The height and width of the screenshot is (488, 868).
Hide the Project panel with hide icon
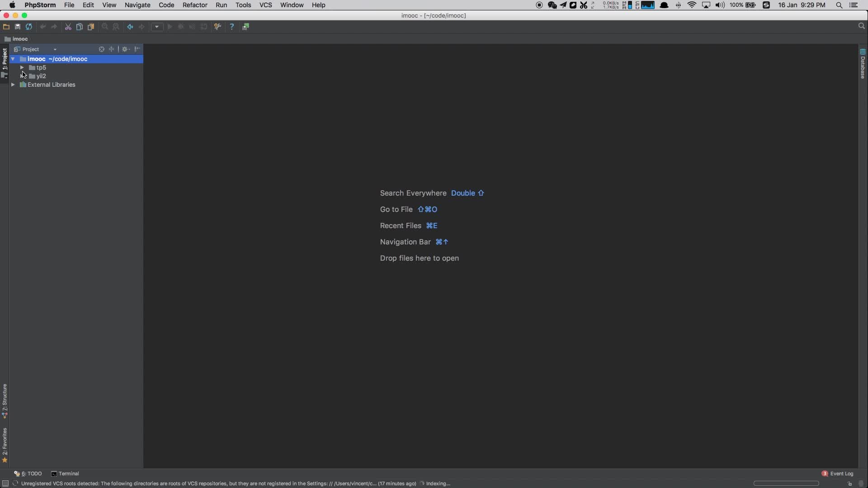[137, 49]
